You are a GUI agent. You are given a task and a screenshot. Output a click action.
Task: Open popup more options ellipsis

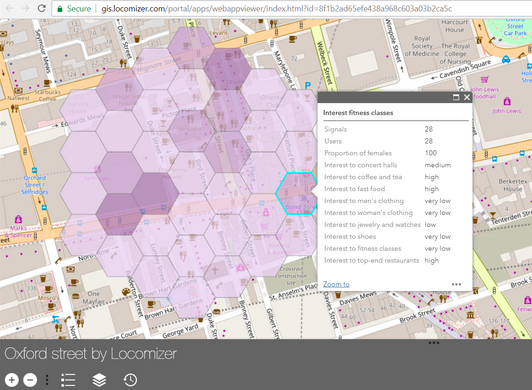(x=456, y=284)
